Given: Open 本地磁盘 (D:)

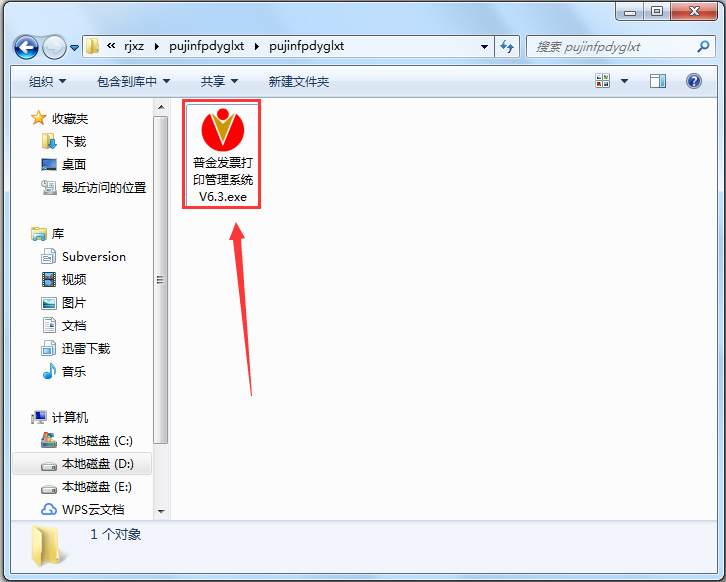Looking at the screenshot, I should [x=98, y=463].
